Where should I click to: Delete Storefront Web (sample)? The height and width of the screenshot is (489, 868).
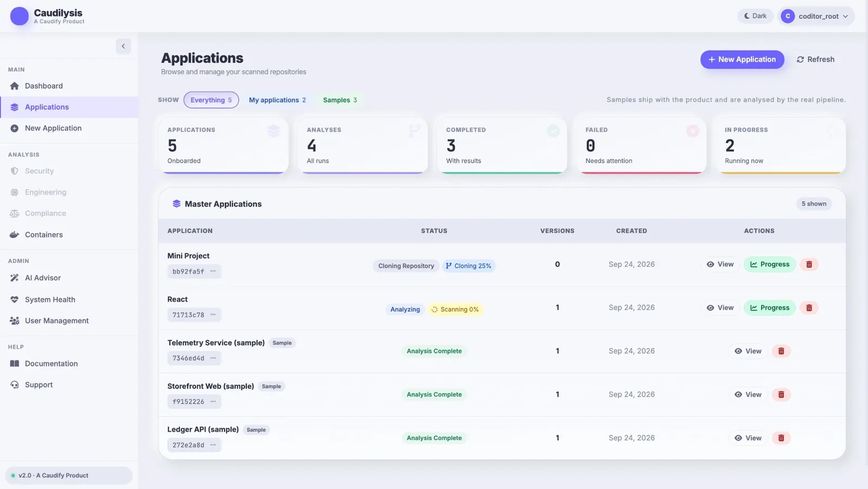pos(781,395)
